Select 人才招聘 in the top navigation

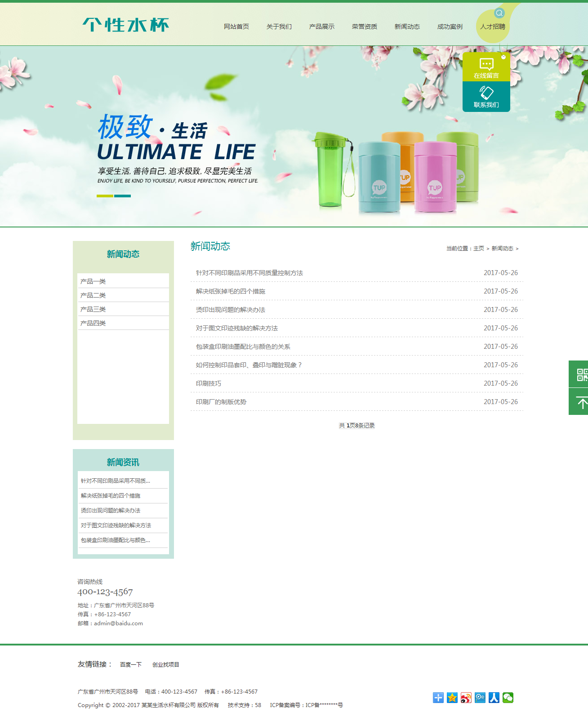(x=493, y=27)
